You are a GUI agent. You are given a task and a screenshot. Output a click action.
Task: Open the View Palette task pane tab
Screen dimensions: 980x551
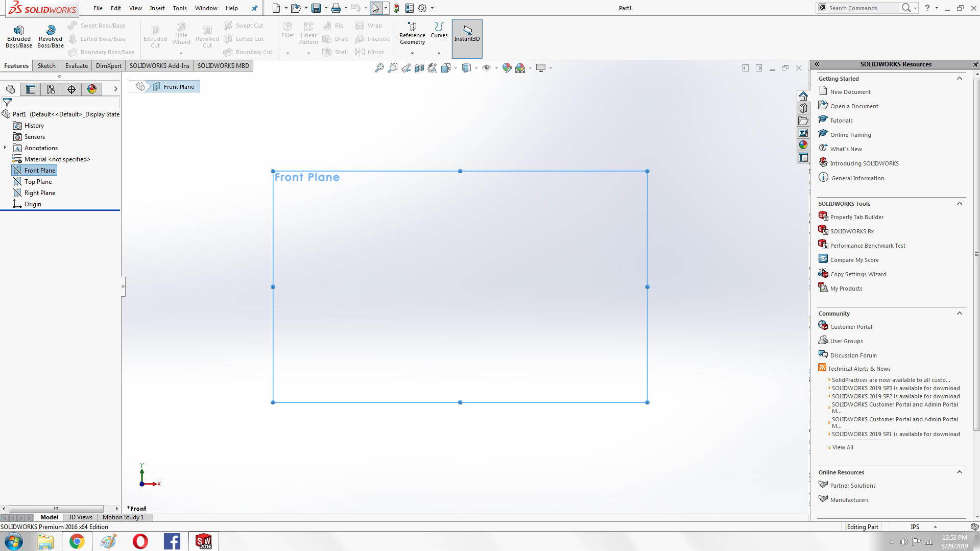[803, 133]
